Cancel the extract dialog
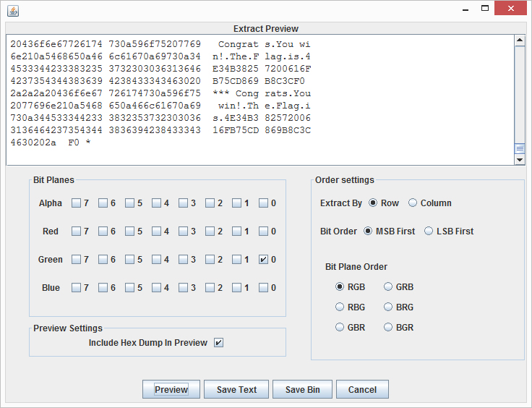 (362, 390)
